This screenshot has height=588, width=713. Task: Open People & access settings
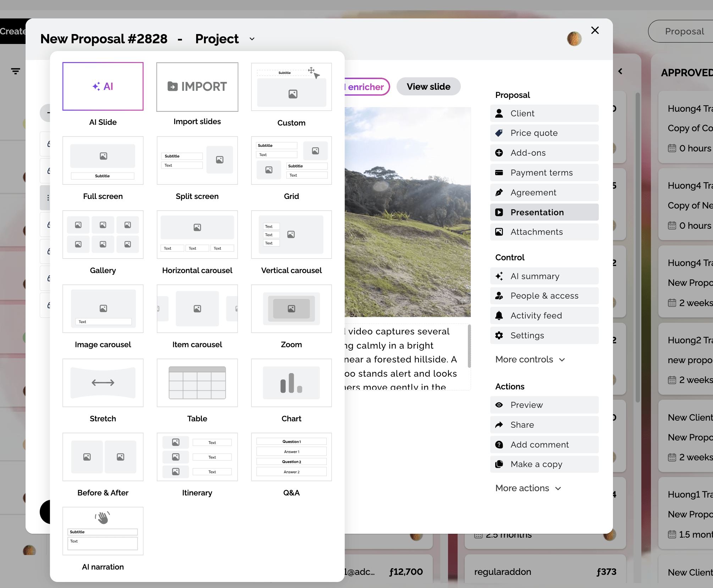[544, 296]
